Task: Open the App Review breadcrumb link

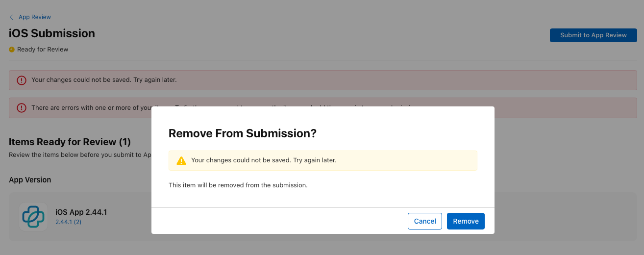Action: 34,17
